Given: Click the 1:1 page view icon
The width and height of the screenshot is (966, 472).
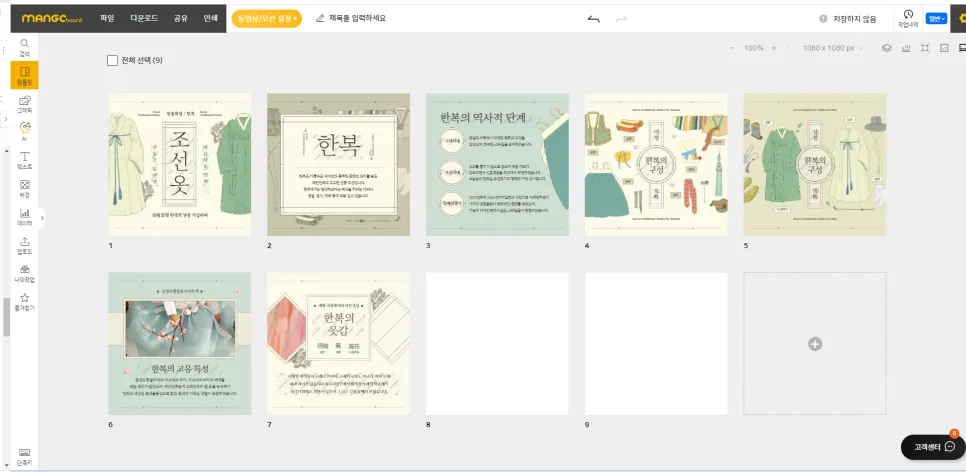Looking at the screenshot, I should pos(944,48).
